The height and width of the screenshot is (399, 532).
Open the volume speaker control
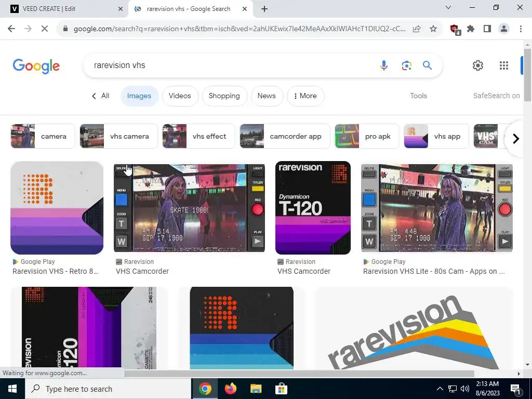[465, 389]
